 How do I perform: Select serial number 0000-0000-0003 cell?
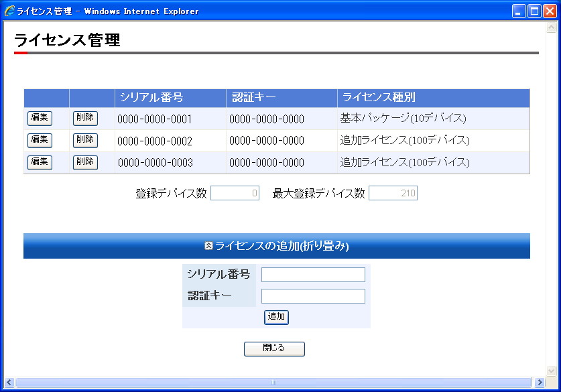pyautogui.click(x=170, y=163)
